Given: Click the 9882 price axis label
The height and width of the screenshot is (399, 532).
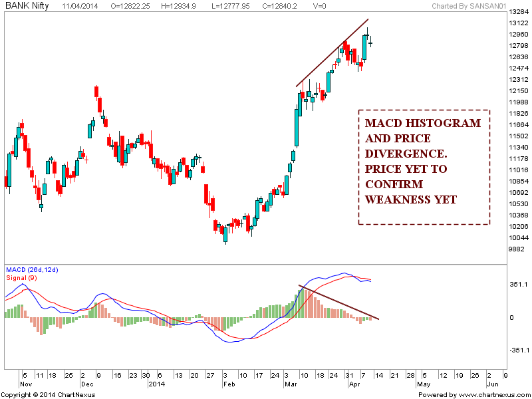Looking at the screenshot, I should [517, 249].
